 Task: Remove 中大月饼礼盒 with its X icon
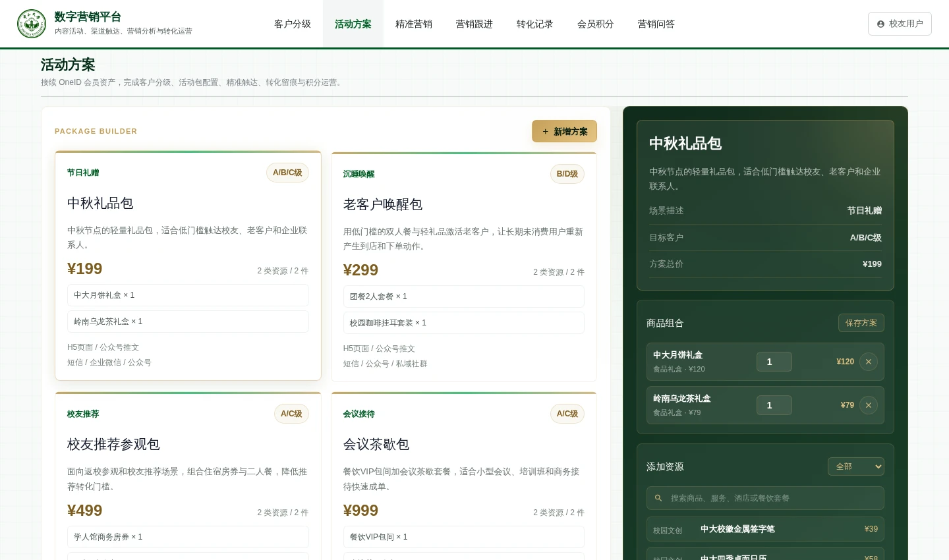869,362
